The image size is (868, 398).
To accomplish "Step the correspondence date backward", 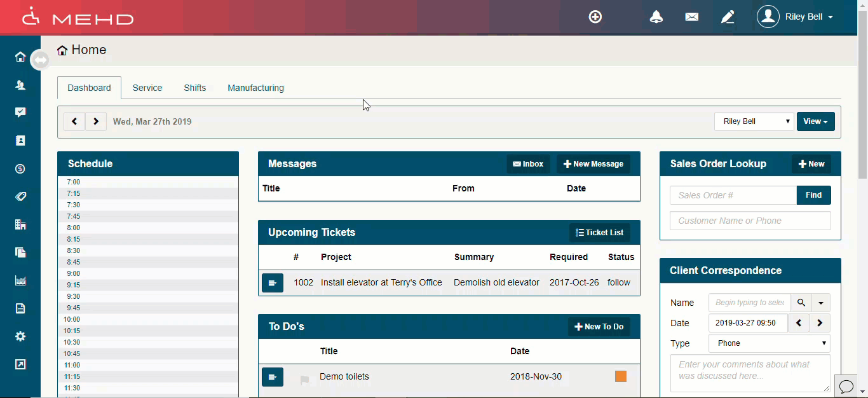I will 799,323.
